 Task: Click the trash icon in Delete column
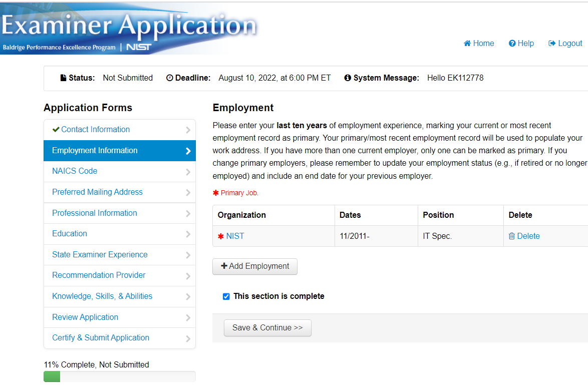point(512,236)
